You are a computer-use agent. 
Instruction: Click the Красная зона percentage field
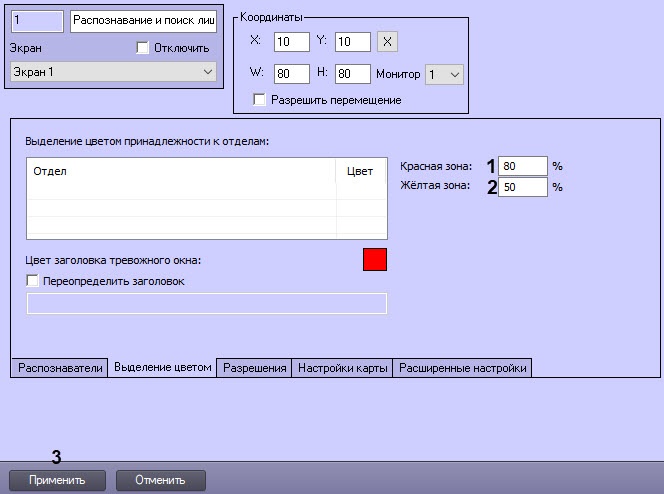pos(522,166)
